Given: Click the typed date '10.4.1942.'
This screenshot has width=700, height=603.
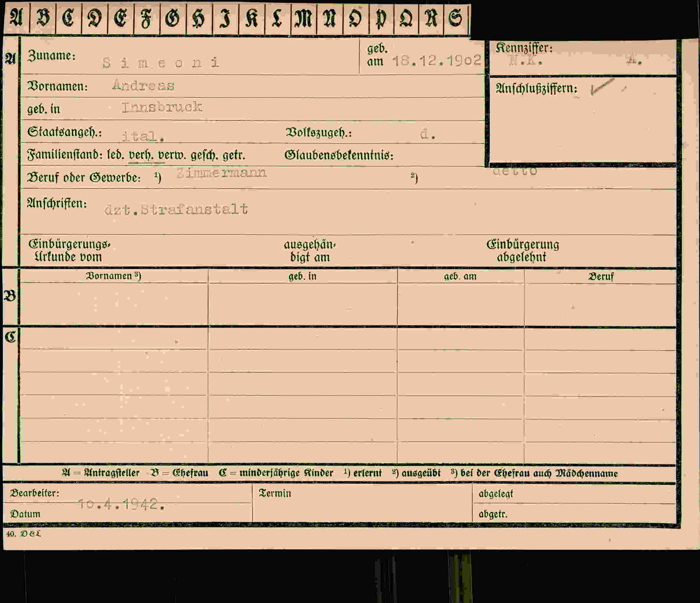Looking at the screenshot, I should click(121, 504).
